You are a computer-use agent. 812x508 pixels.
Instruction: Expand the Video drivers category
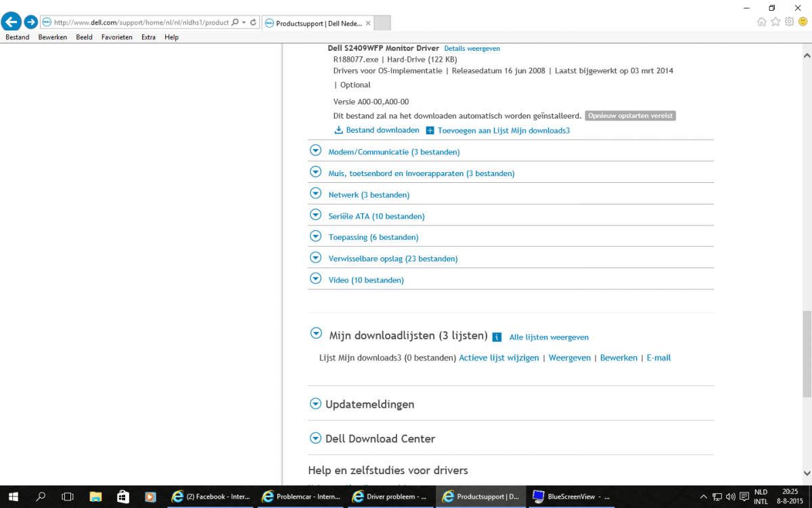[315, 278]
